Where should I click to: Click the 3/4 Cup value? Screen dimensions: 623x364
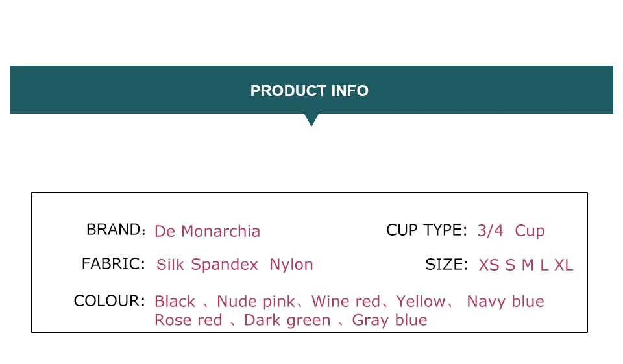point(511,231)
